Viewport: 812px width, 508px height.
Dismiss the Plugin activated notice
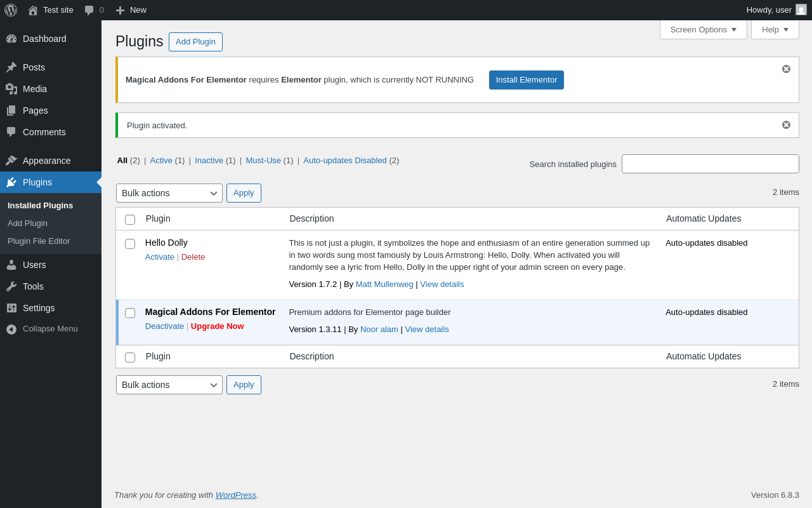786,124
